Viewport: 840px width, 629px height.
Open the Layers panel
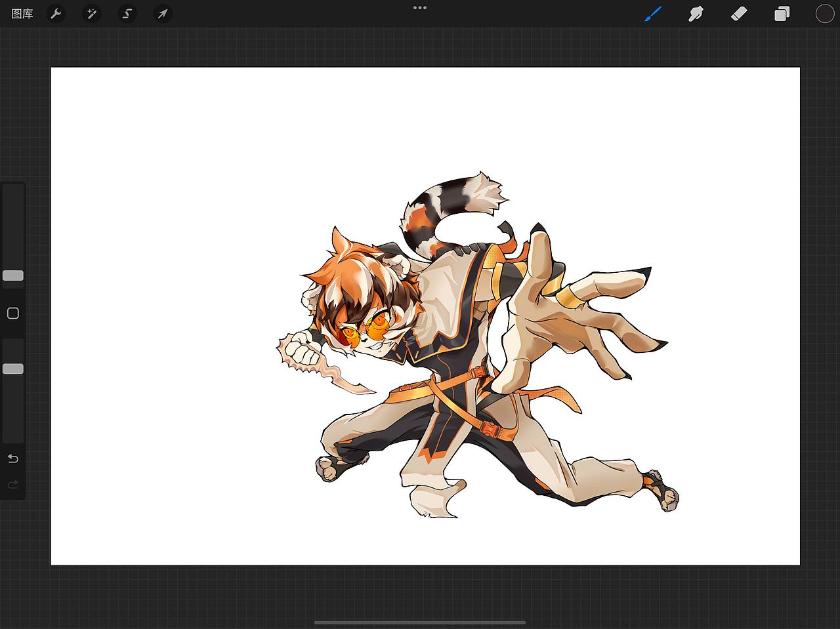point(782,14)
